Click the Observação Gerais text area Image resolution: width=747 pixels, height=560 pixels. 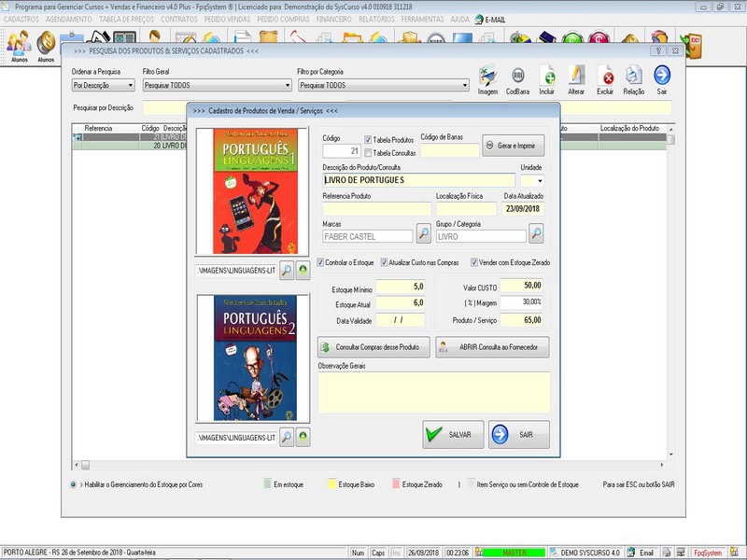tap(434, 392)
